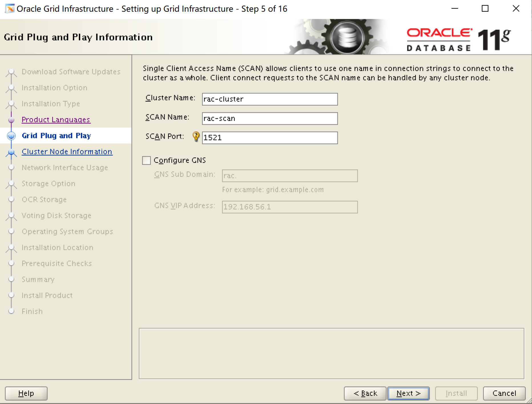Click the Oracle installer title bar icon
This screenshot has width=532, height=404.
tap(9, 9)
